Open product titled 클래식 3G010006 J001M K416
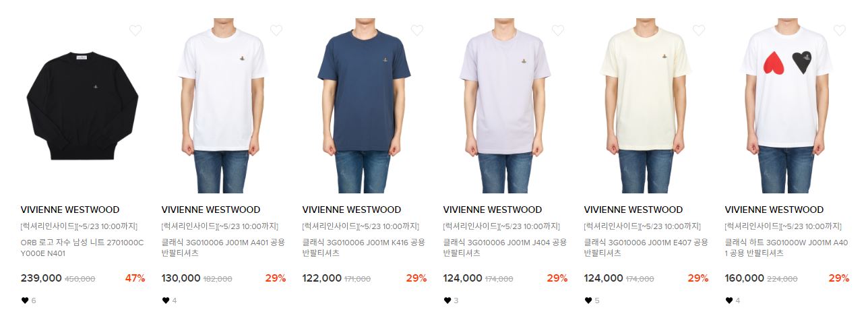This screenshot has width=868, height=316. coord(364,248)
